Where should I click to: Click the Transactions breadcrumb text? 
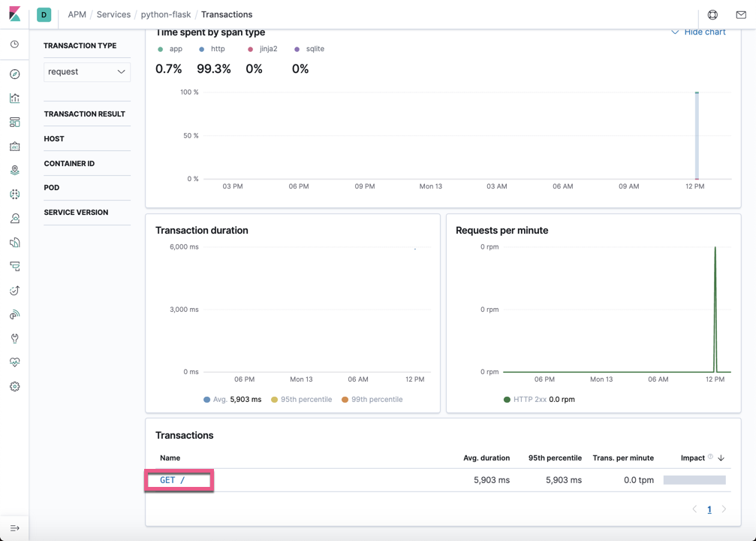(x=227, y=14)
